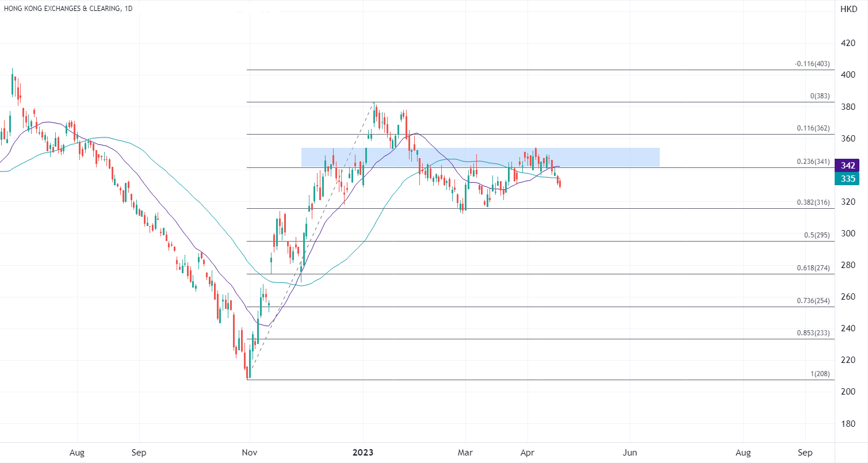The height and width of the screenshot is (463, 868).
Task: Click the 0.382(316) Fibonacci level label
Action: [x=813, y=203]
